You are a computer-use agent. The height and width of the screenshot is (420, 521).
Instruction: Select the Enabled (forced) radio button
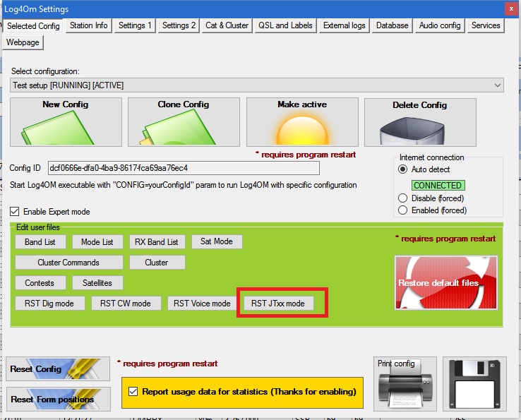tap(402, 210)
